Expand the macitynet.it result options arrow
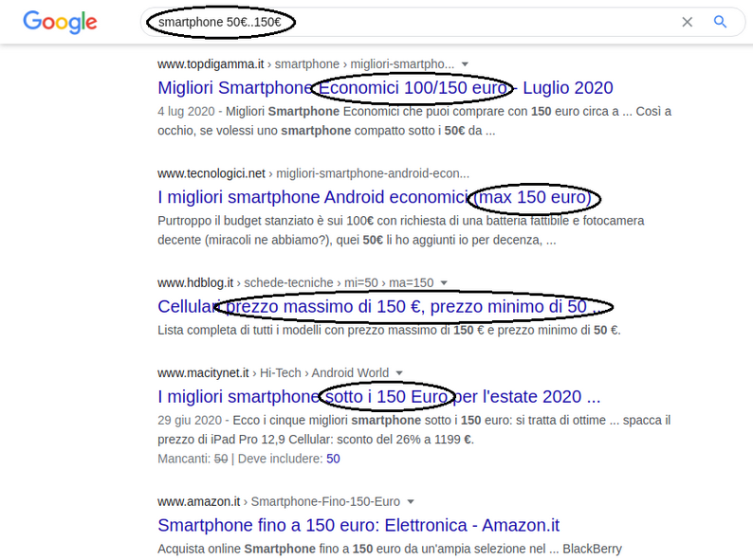The height and width of the screenshot is (560, 753). pyautogui.click(x=398, y=373)
